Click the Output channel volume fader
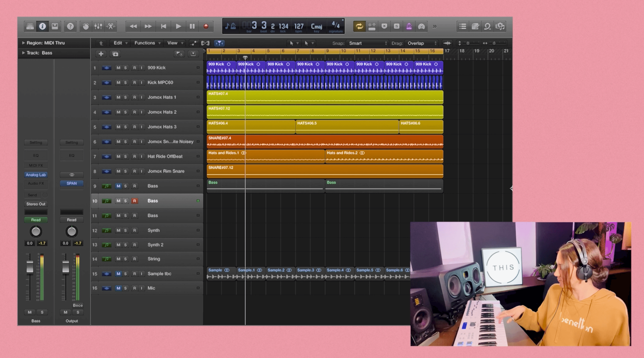Image resolution: width=644 pixels, height=358 pixels. tap(66, 267)
